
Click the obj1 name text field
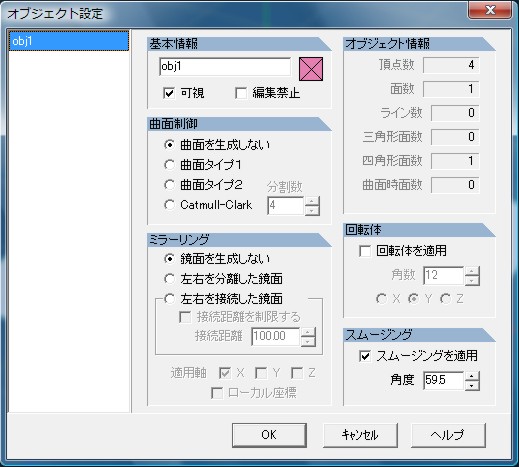[225, 67]
